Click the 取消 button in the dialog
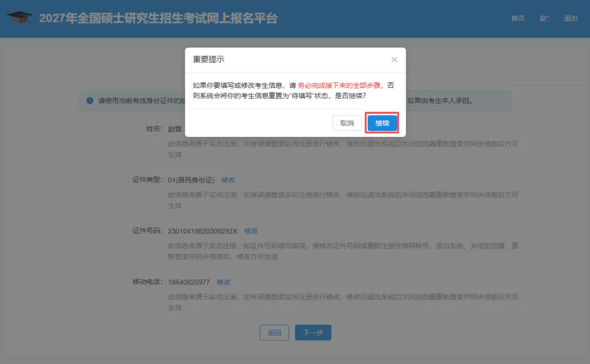This screenshot has height=364, width=590. 346,123
